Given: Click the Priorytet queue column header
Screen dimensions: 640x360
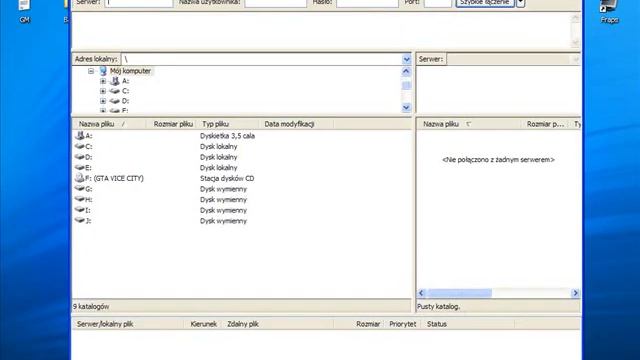Looking at the screenshot, I should 402,324.
